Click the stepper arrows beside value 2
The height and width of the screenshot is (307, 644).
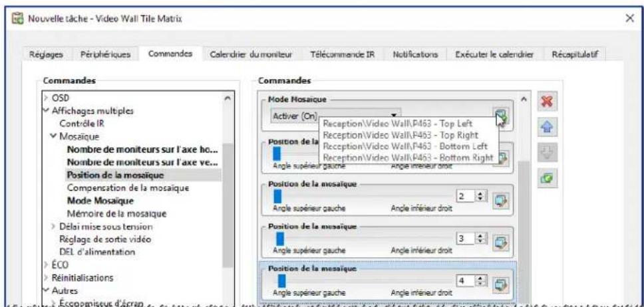pyautogui.click(x=480, y=197)
